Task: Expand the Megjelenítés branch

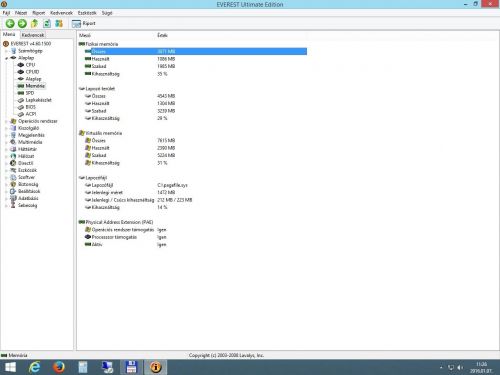Action: point(6,135)
